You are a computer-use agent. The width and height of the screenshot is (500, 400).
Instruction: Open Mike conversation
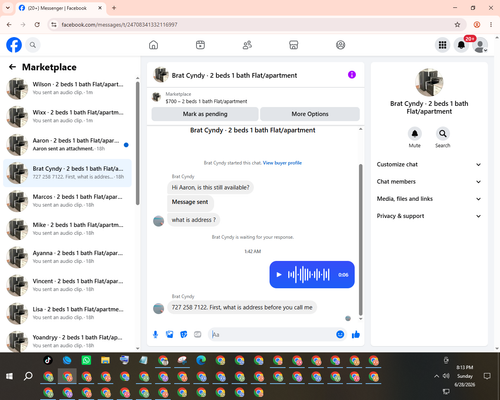(x=67, y=229)
